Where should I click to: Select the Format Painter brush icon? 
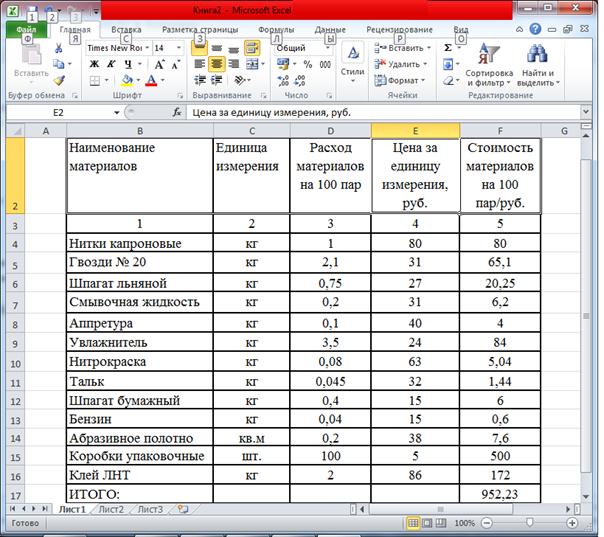pos(59,80)
